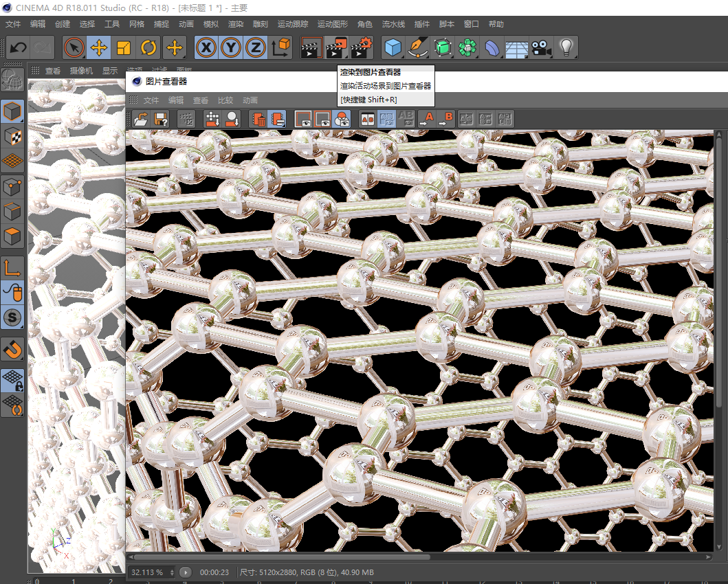
Task: Open the spline Pen tool
Action: [418, 47]
